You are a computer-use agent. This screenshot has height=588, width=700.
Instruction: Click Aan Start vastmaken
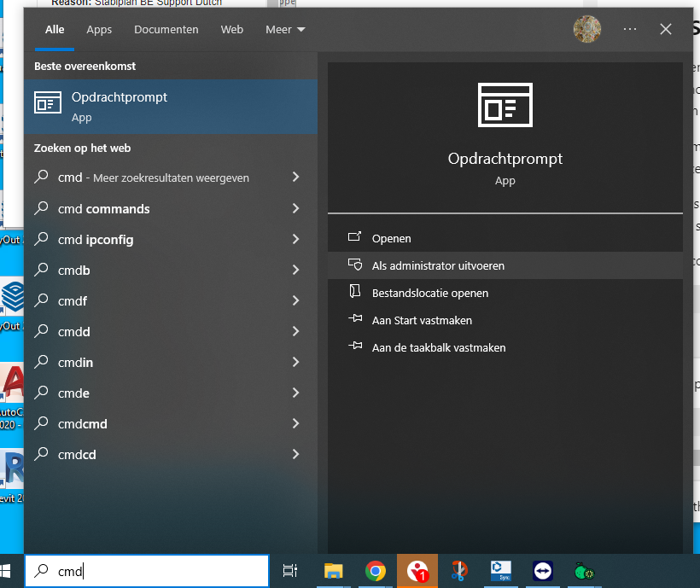(x=505, y=320)
